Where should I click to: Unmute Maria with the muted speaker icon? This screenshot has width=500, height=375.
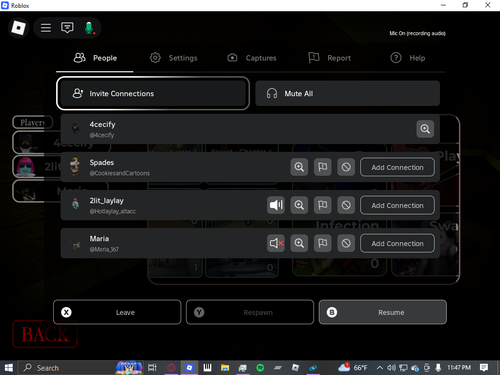[276, 243]
